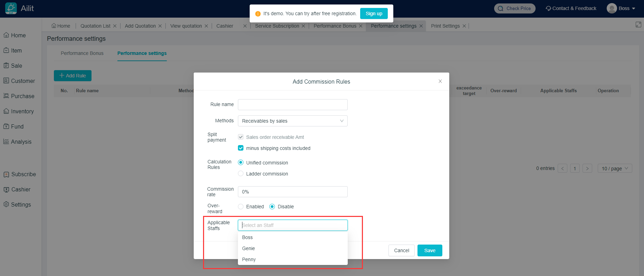The height and width of the screenshot is (276, 644).
Task: Uncheck minus shipping costs included
Action: pos(241,148)
